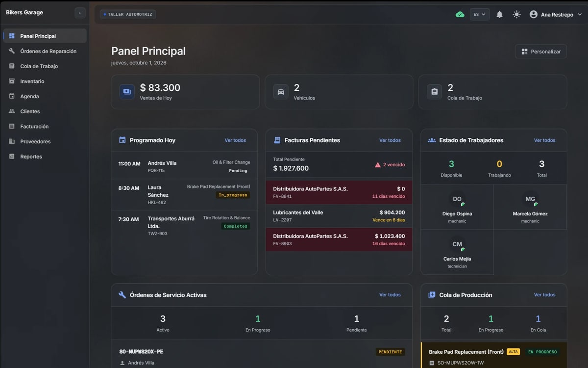
Task: Expand the Ana Restrepo user menu
Action: click(x=556, y=14)
